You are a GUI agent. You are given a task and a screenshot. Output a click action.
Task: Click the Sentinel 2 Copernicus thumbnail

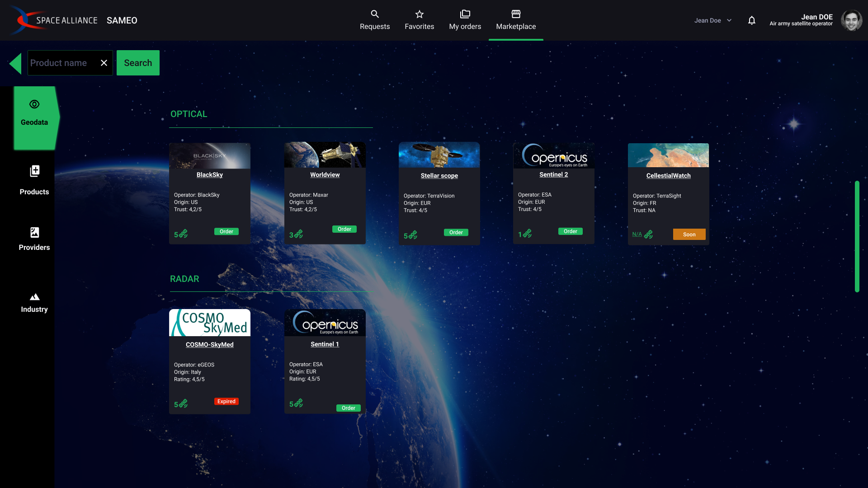pyautogui.click(x=554, y=156)
